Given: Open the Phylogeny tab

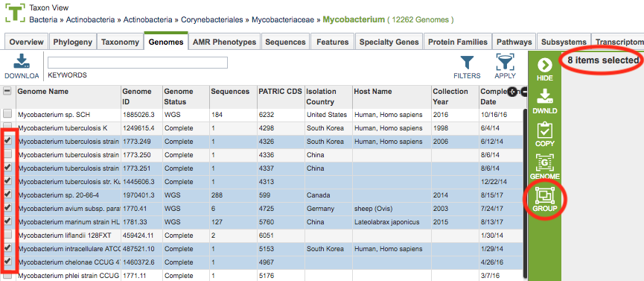Looking at the screenshot, I should (73, 42).
